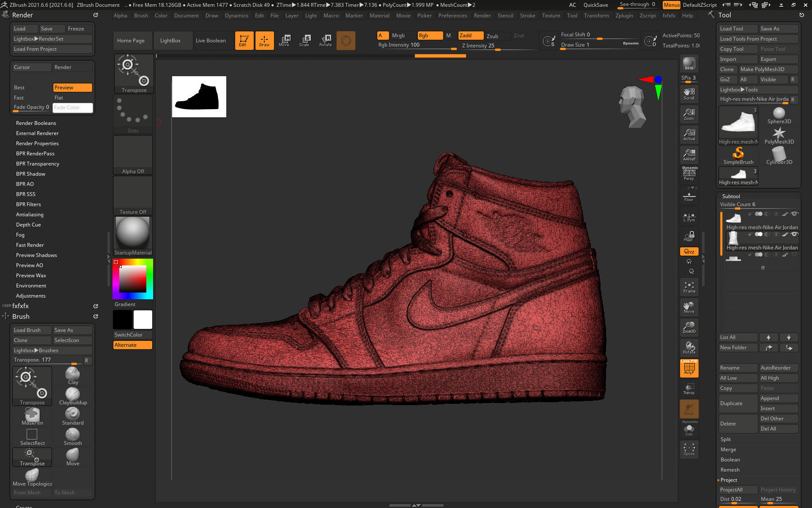Click the Xpose explode subtools icon

[689, 450]
